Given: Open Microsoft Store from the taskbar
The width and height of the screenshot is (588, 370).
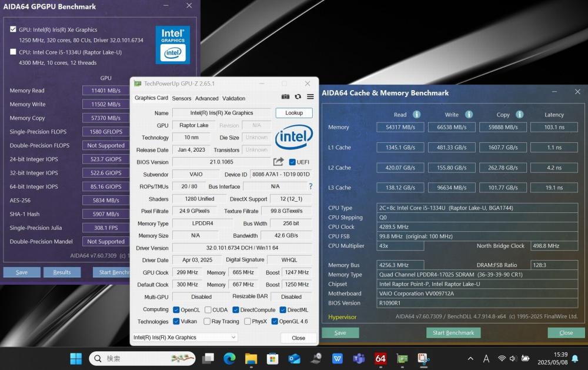Looking at the screenshot, I should 273,359.
